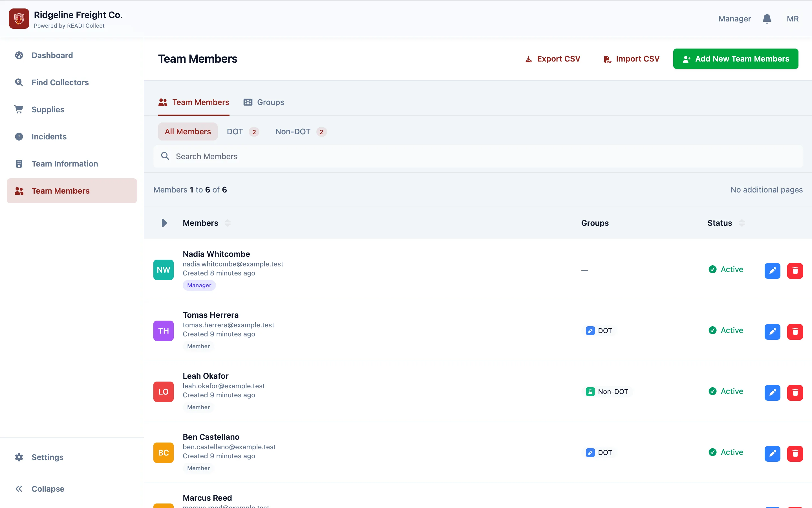The width and height of the screenshot is (812, 508).
Task: Click tomas.herrera@example.test email
Action: coord(228,325)
